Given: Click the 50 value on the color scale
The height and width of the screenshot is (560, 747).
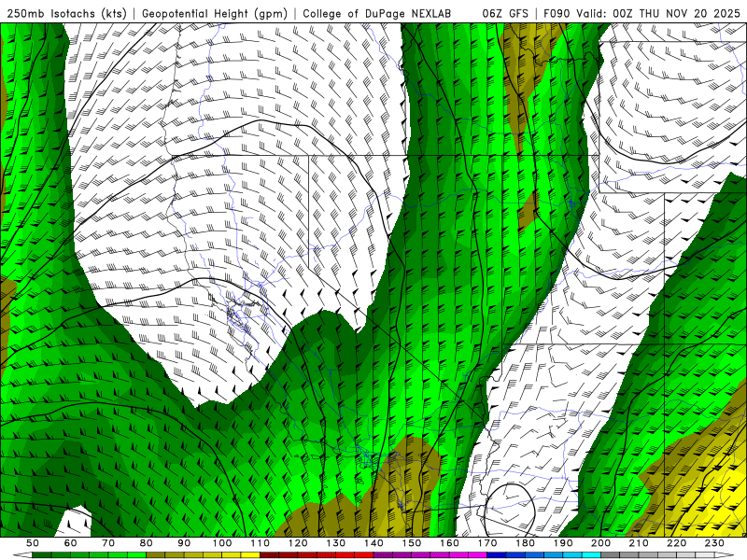Looking at the screenshot, I should pos(33,543).
